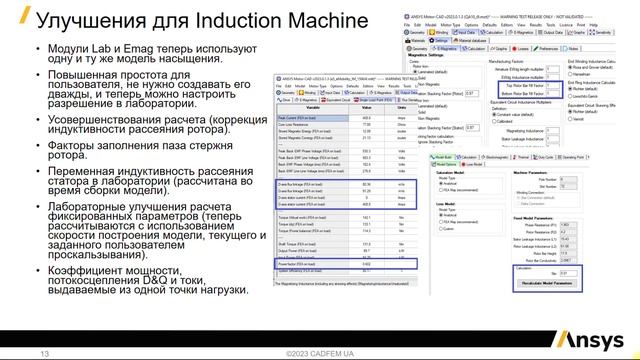Click 'Variable' column header in results table
640x360 pixels.
point(313,108)
